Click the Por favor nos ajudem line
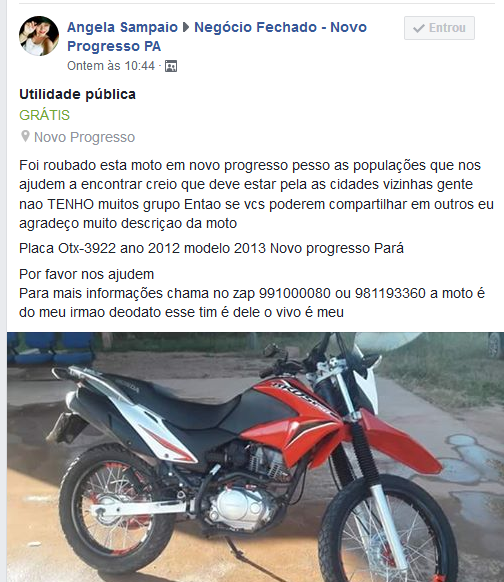Screen dimensions: 504x582 coord(86,274)
